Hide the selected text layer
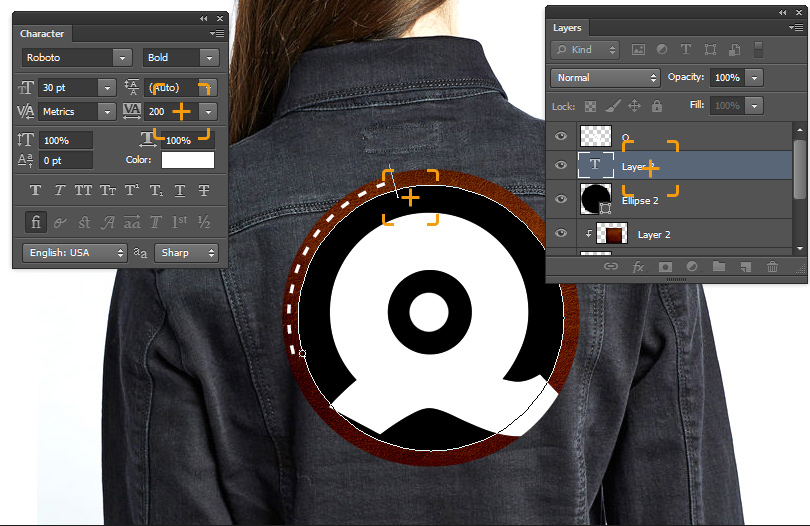Screen dimensions: 810x526 pyautogui.click(x=561, y=165)
